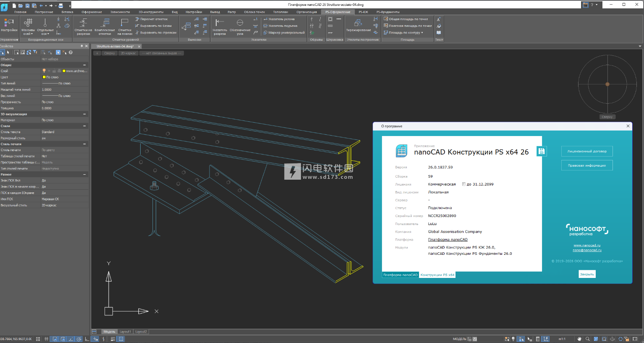
Task: Open help icon in Свойства toolbar
Action: 71,52
